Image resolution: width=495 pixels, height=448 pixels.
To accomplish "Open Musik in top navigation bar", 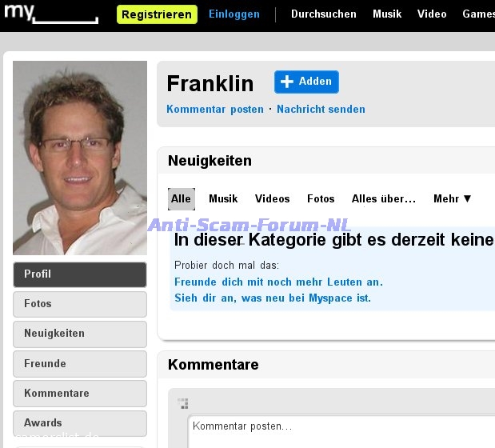I will [387, 14].
